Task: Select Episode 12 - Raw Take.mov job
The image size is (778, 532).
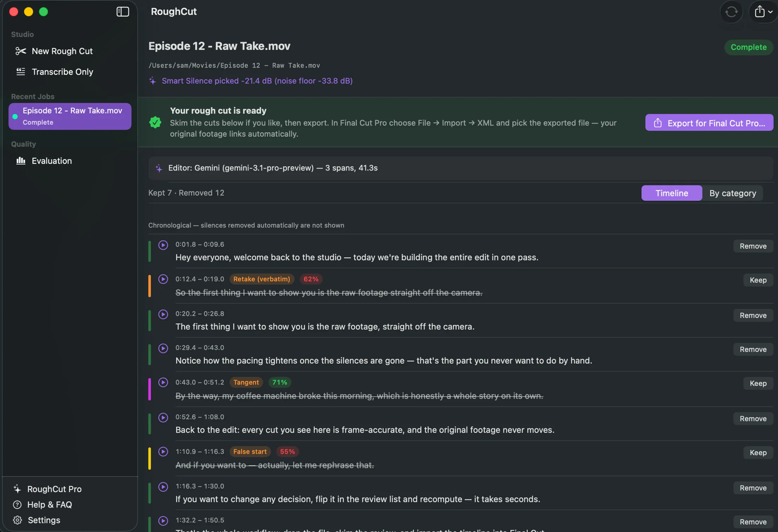Action: pyautogui.click(x=70, y=116)
